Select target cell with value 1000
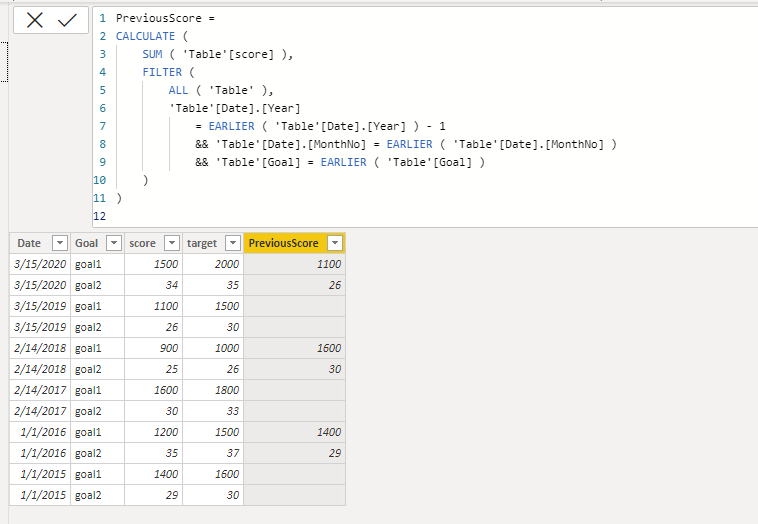 tap(213, 348)
